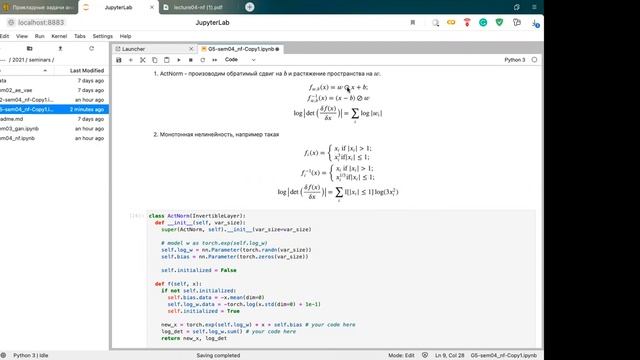Image resolution: width=640 pixels, height=360 pixels.
Task: Cut the selected cell with scissors icon
Action: pos(143,60)
